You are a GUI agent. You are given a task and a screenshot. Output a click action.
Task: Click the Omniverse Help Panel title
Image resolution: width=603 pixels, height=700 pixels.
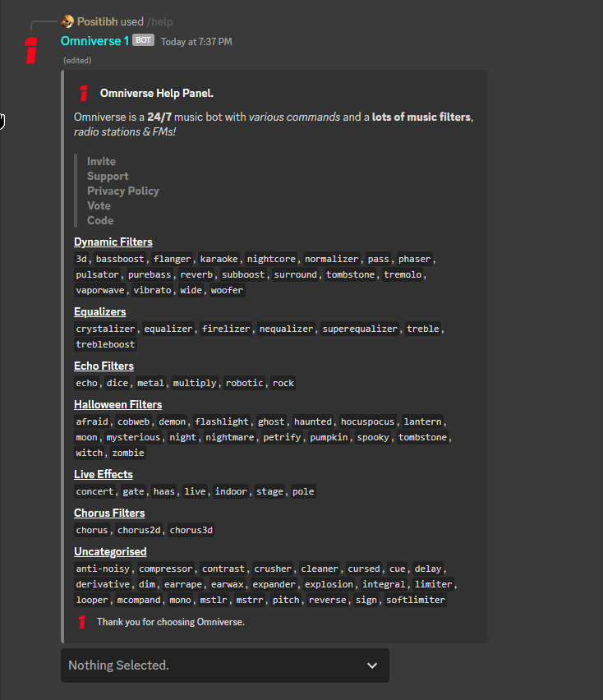157,93
